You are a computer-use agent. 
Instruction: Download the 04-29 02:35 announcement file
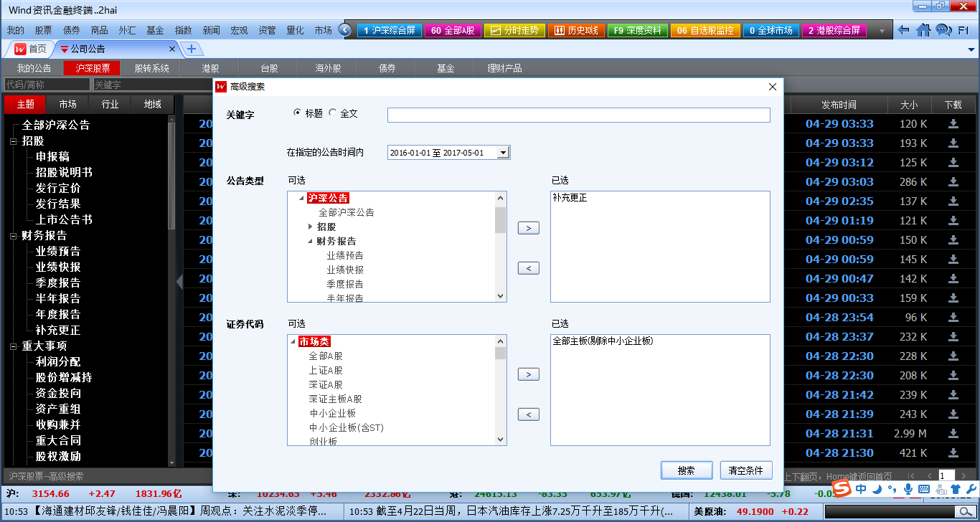coord(953,201)
